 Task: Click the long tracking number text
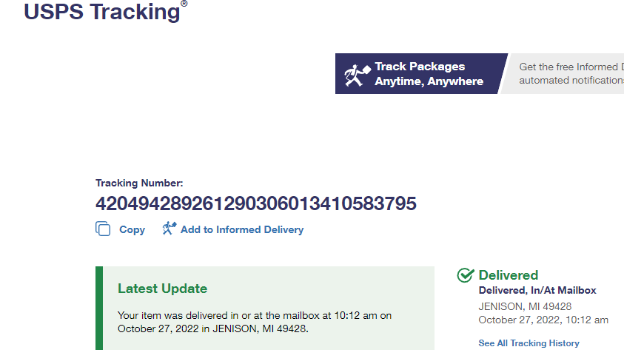[256, 203]
